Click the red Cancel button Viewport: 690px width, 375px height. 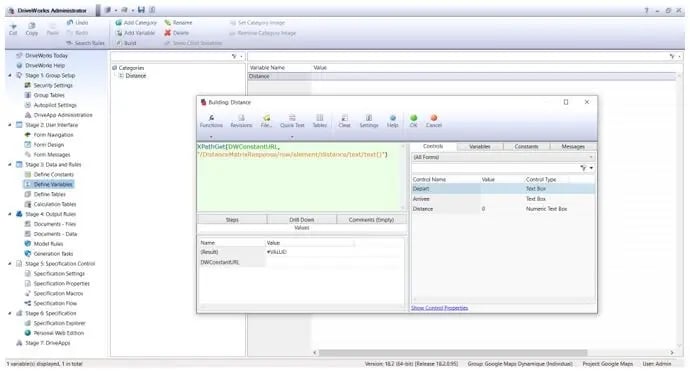tap(434, 121)
